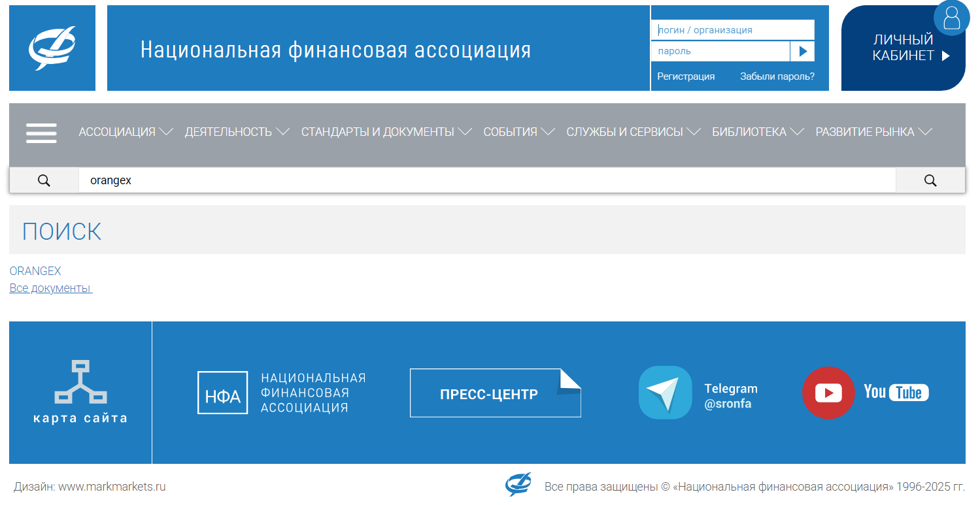The height and width of the screenshot is (505, 980).
Task: Open the Telegram paper-plane icon
Action: [x=665, y=393]
